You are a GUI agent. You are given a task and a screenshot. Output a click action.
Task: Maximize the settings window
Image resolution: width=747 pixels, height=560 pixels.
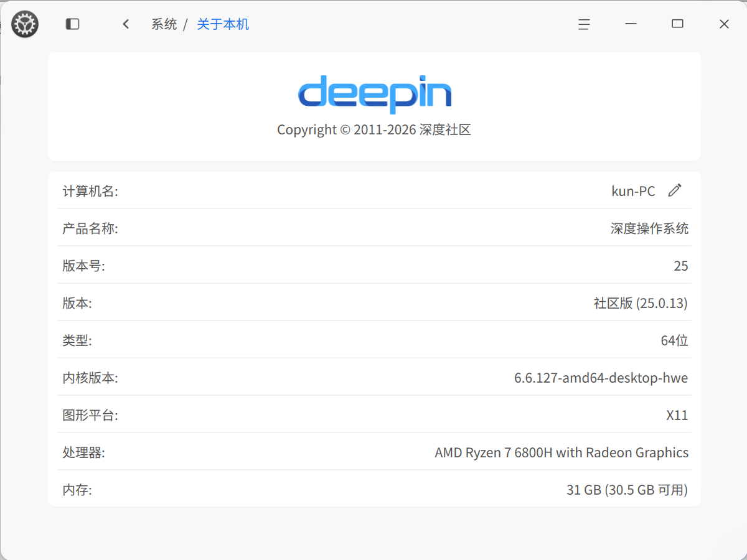pos(677,24)
